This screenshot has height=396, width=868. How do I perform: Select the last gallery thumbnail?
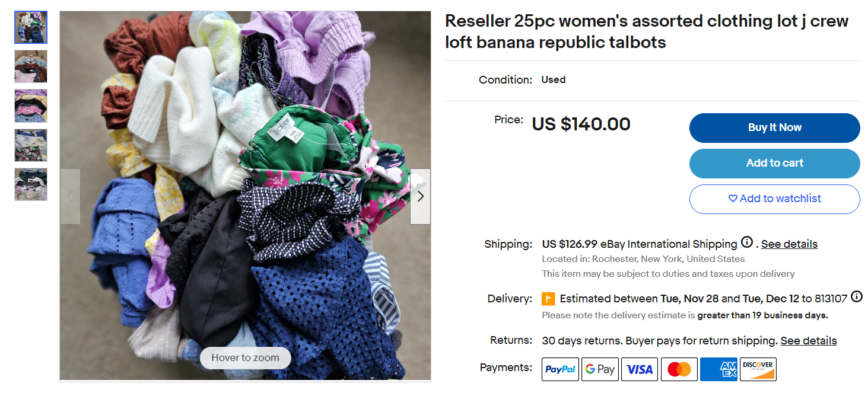[31, 184]
